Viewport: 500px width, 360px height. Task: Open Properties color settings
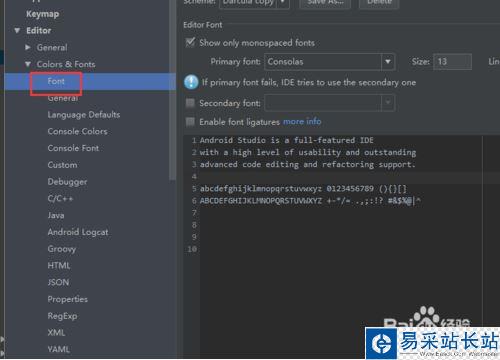tap(67, 299)
